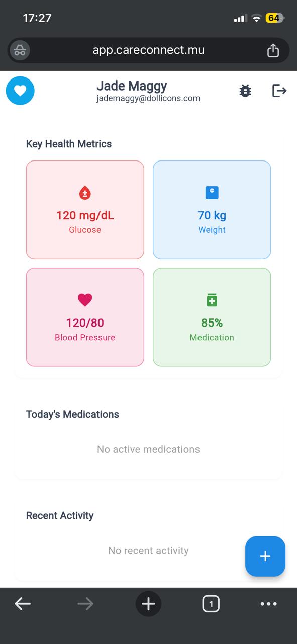297x644 pixels.
Task: Click the Weight scale icon
Action: click(x=212, y=192)
